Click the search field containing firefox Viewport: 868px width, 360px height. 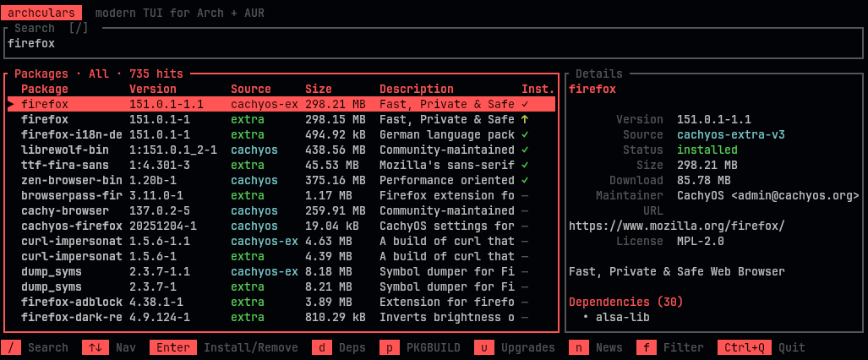(x=434, y=43)
